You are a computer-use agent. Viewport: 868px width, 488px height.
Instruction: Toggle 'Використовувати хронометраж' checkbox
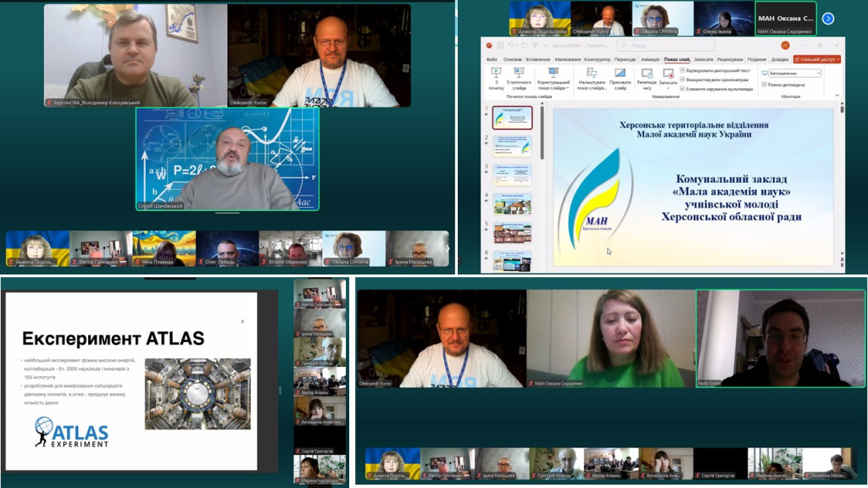(682, 80)
